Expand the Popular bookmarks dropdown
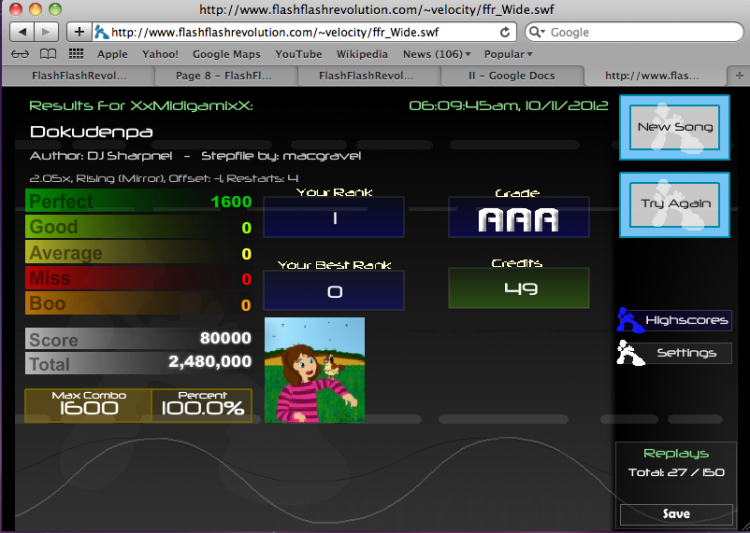 click(508, 54)
